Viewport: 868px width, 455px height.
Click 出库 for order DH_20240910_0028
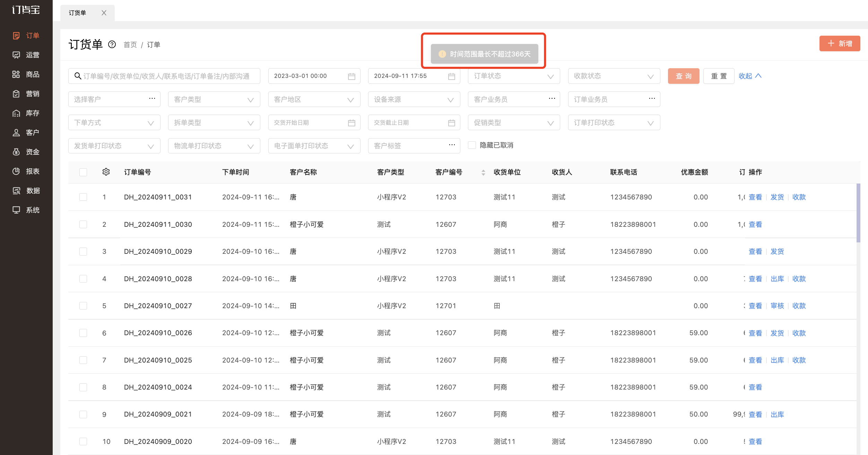pos(777,279)
